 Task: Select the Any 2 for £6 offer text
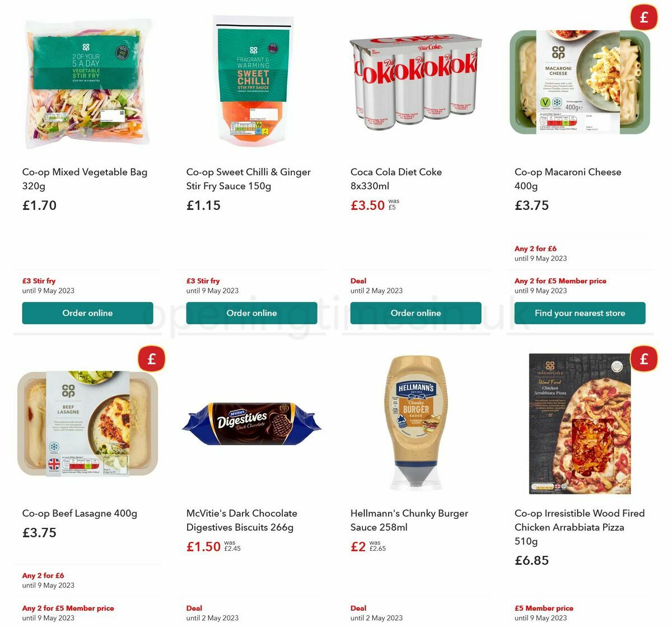tap(535, 249)
